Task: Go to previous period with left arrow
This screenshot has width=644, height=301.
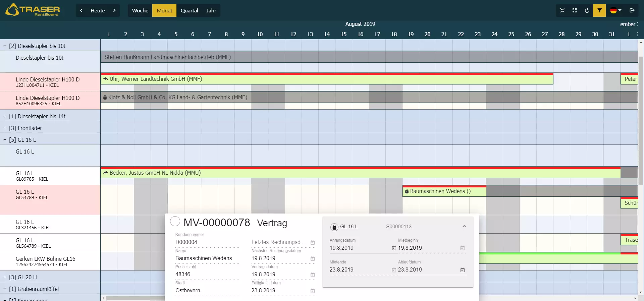Action: pos(82,10)
